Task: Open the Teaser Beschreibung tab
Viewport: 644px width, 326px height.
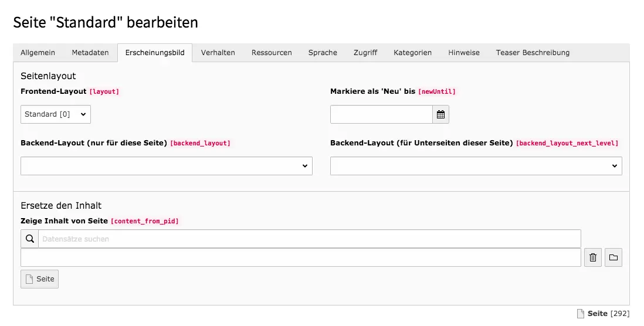Action: point(533,53)
